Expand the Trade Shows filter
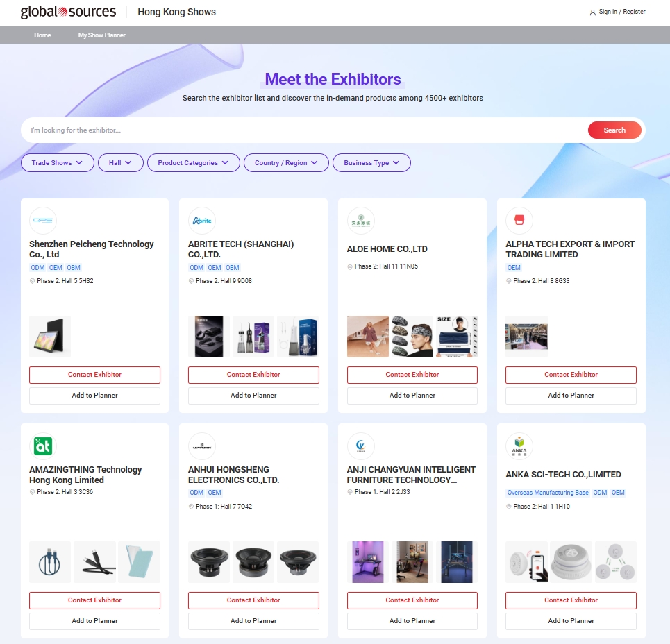This screenshot has width=670, height=644. tap(57, 162)
